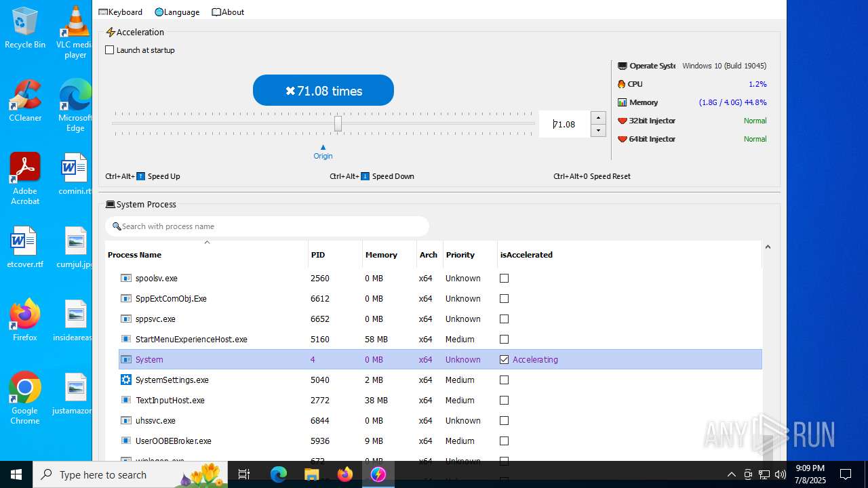Check accelerate box for SppExtComObj.Exe
This screenshot has height=488, width=868.
[x=504, y=299]
